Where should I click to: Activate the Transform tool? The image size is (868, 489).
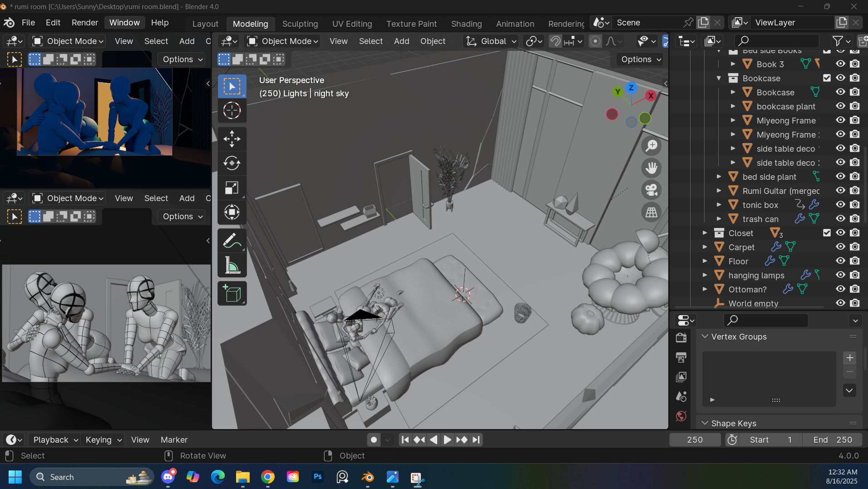pos(232,212)
